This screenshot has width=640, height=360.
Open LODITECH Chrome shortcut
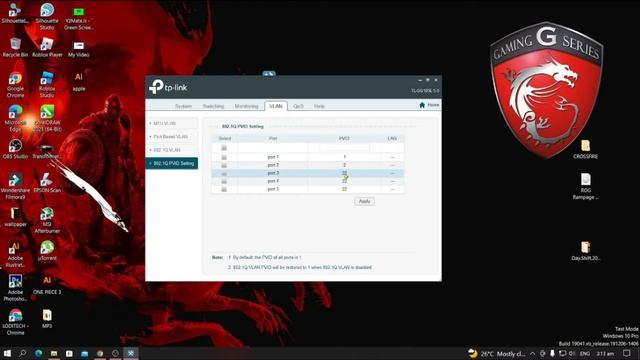(15, 322)
